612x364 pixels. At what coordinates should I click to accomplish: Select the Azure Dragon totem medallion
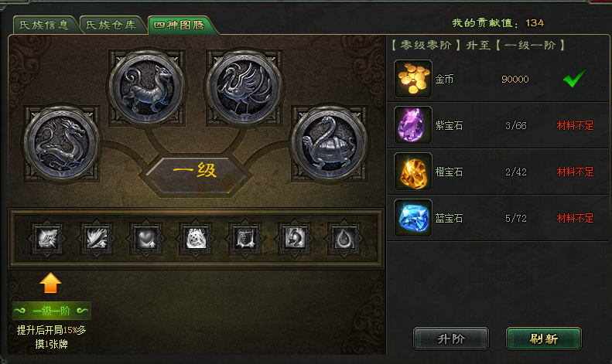pyautogui.click(x=62, y=143)
